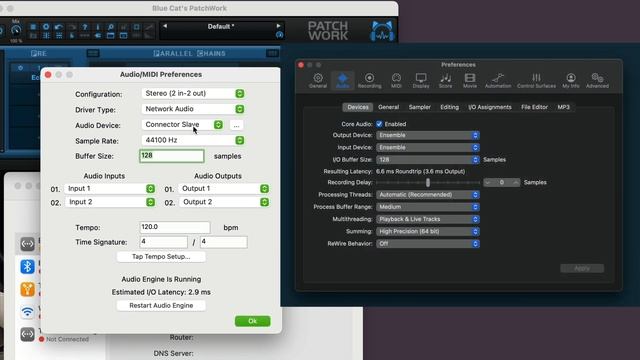Image resolution: width=640 pixels, height=360 pixels.
Task: Open Automation pane in Logic Preferences
Action: point(498,80)
